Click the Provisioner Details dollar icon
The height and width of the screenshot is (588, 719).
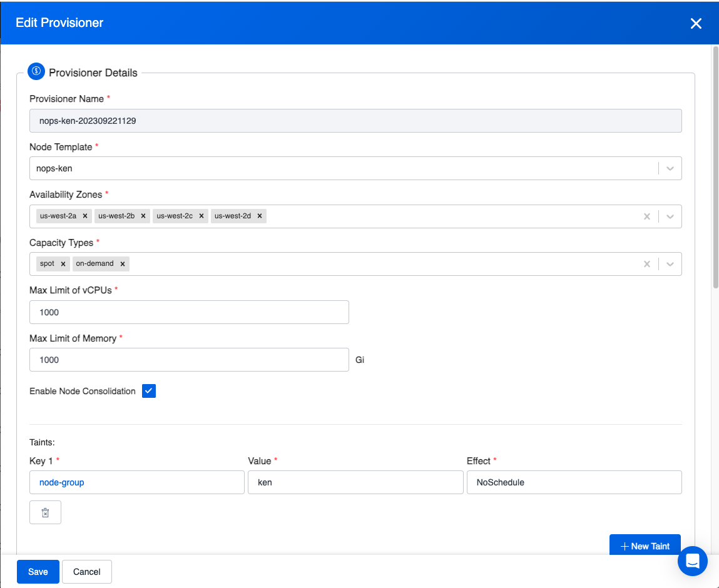36,71
